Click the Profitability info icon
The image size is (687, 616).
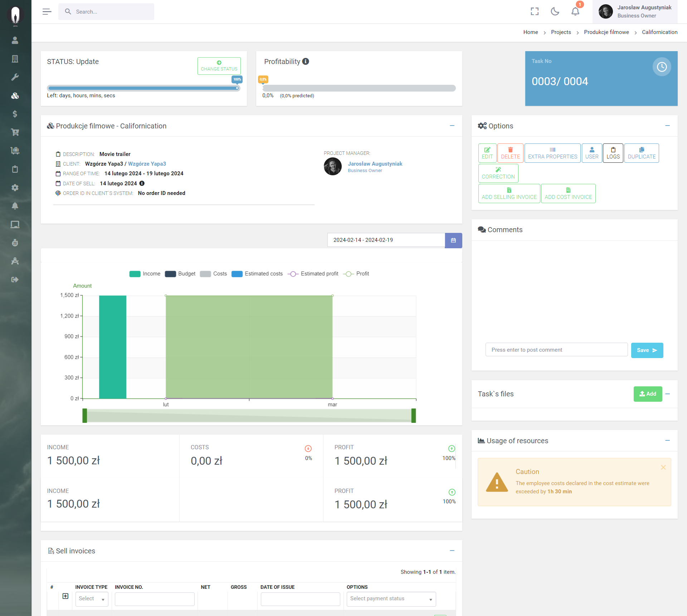coord(306,62)
